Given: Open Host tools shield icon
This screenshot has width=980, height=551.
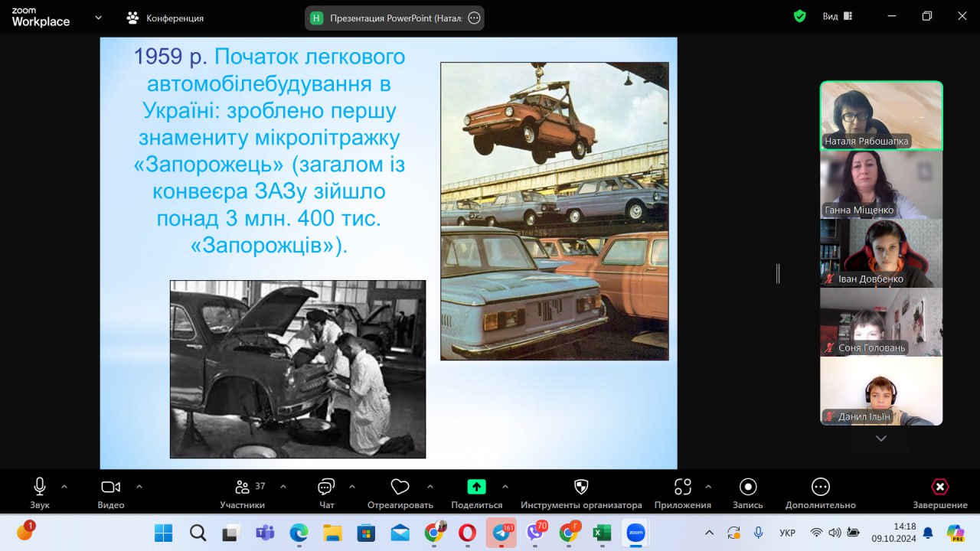Looking at the screenshot, I should pos(581,487).
